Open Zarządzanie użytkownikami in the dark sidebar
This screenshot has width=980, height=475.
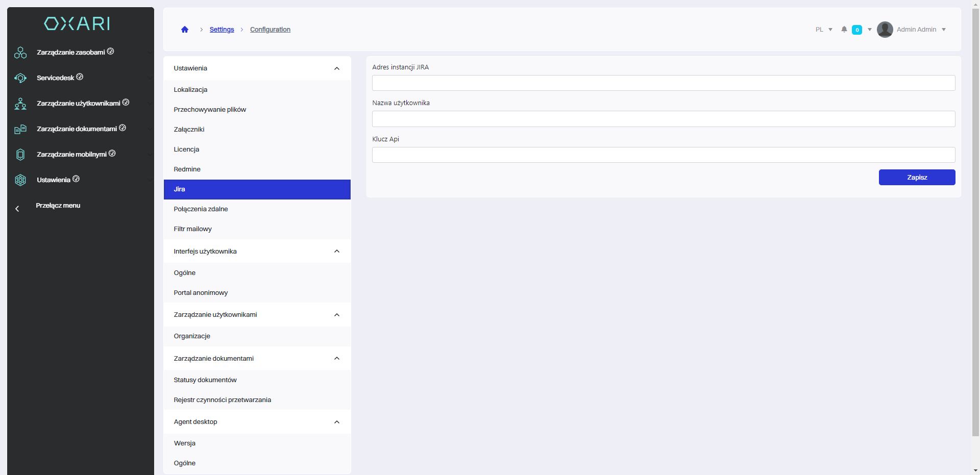point(79,103)
